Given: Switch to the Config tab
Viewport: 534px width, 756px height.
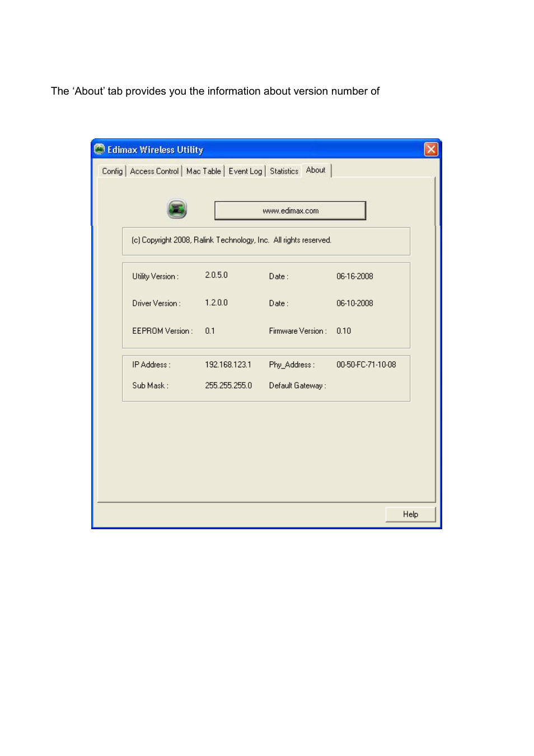Looking at the screenshot, I should [112, 171].
